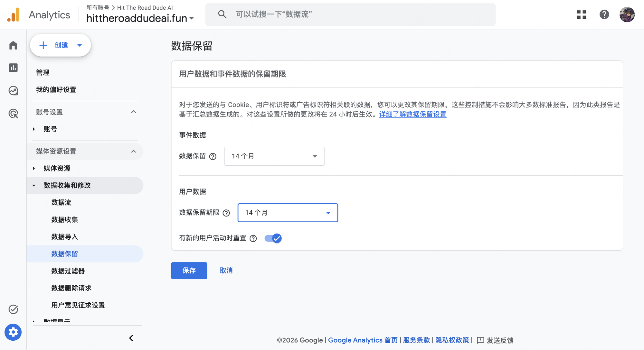The height and width of the screenshot is (350, 644).
Task: Open Google Analytics 首页 footer link
Action: pos(363,340)
